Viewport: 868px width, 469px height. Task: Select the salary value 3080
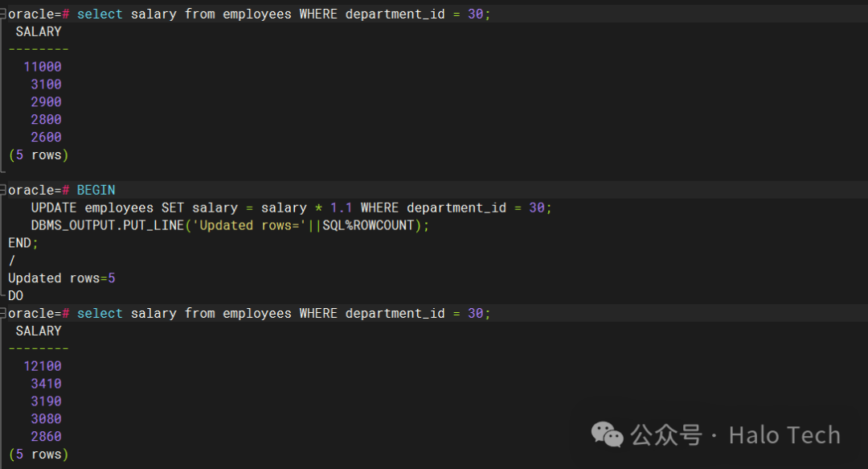click(47, 419)
